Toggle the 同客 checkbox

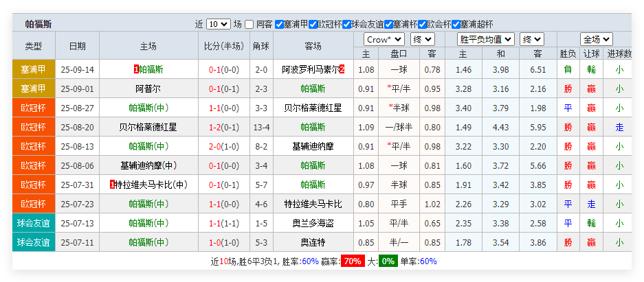click(249, 24)
